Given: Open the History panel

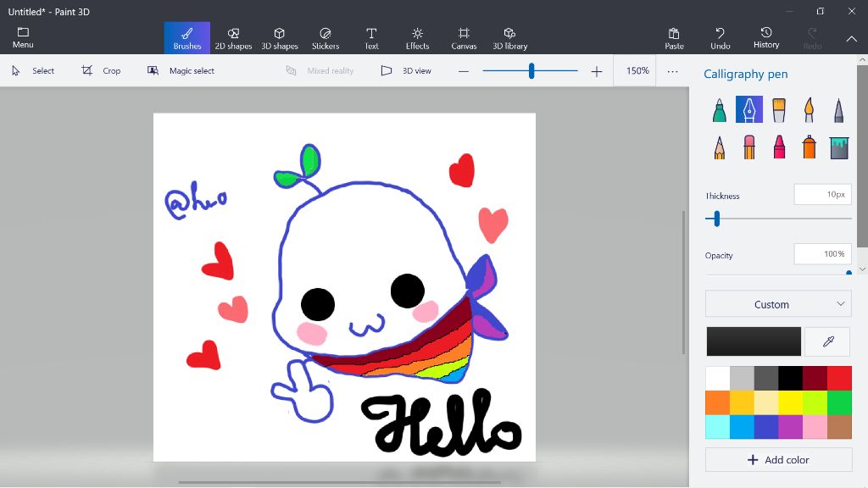Looking at the screenshot, I should click(x=766, y=37).
